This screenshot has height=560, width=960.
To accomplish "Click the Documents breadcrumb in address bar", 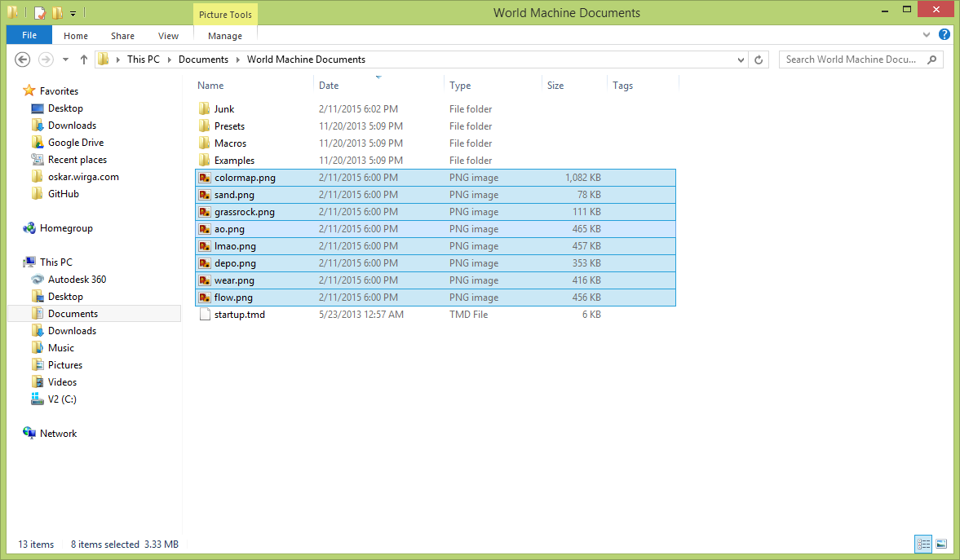I will (203, 60).
